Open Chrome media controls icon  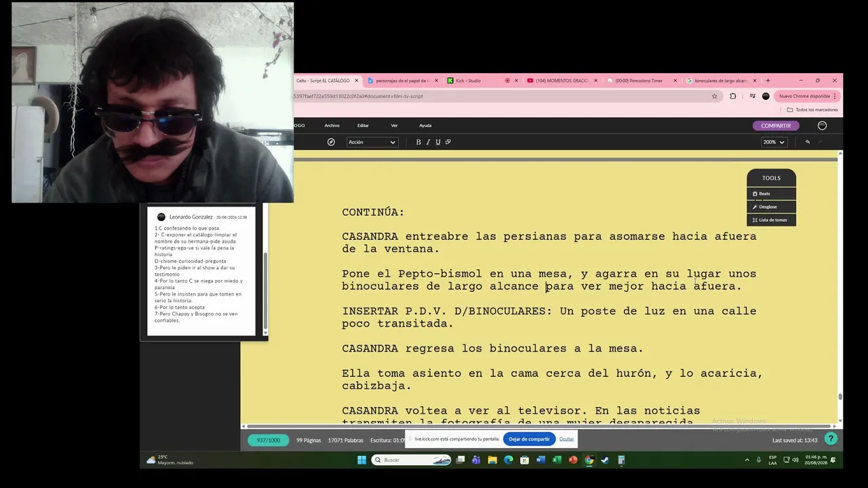pyautogui.click(x=753, y=96)
